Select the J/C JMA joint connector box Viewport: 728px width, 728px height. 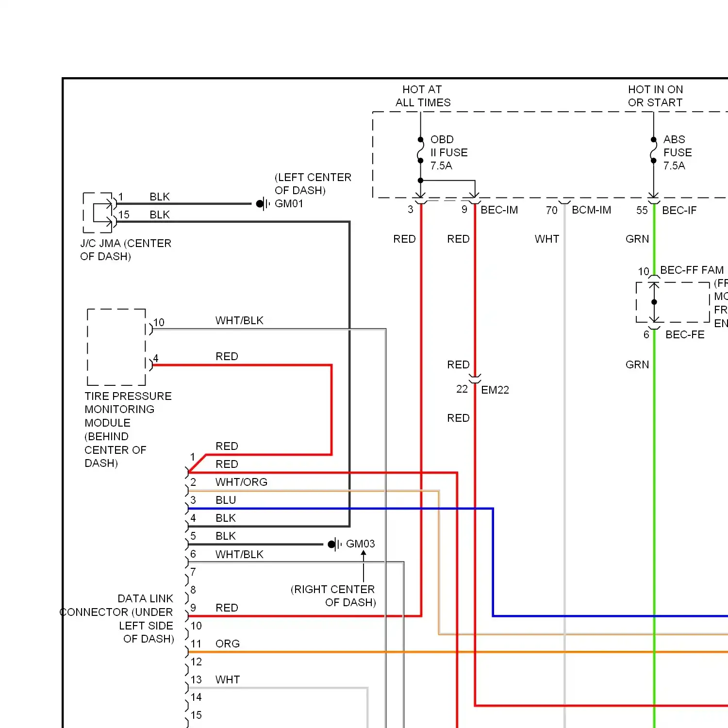click(x=98, y=213)
